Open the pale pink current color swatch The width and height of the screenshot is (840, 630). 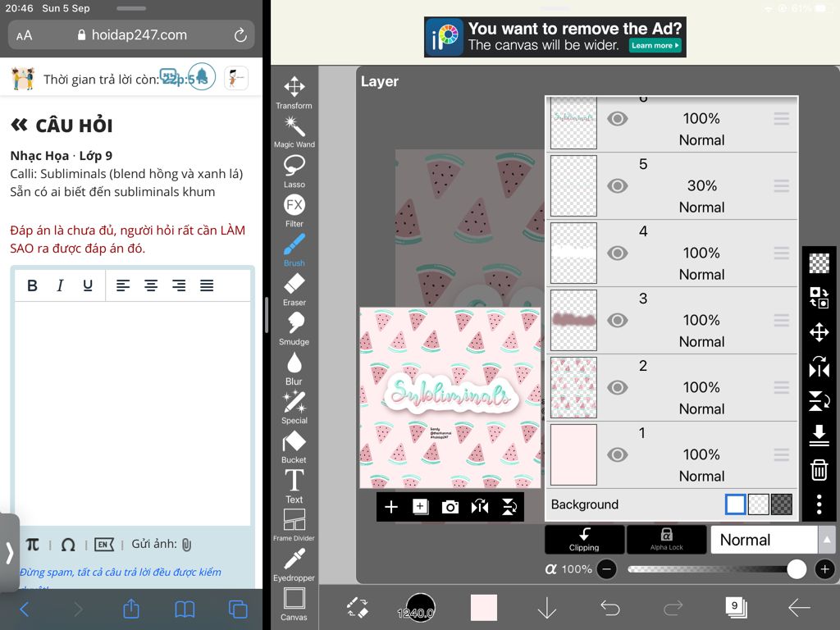484,608
